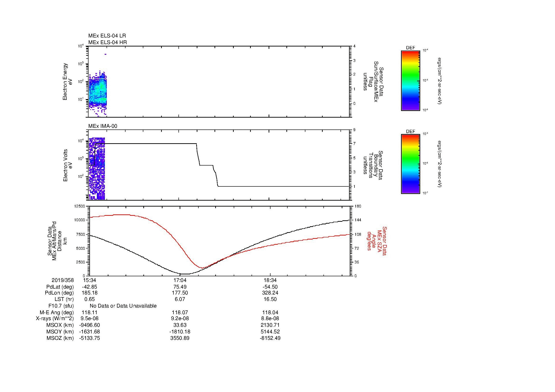Click the MSOY value '5144.52'
Screen dimensions: 555x392
pyautogui.click(x=270, y=332)
